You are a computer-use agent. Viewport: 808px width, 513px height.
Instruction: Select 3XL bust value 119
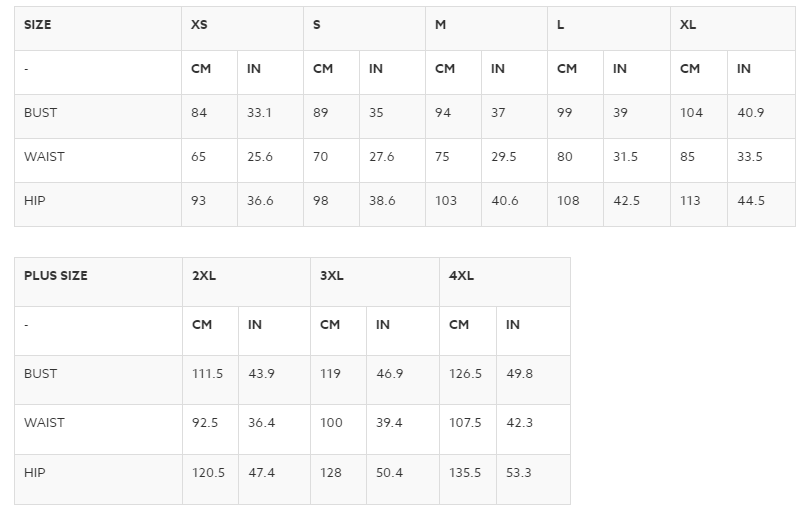pos(330,373)
